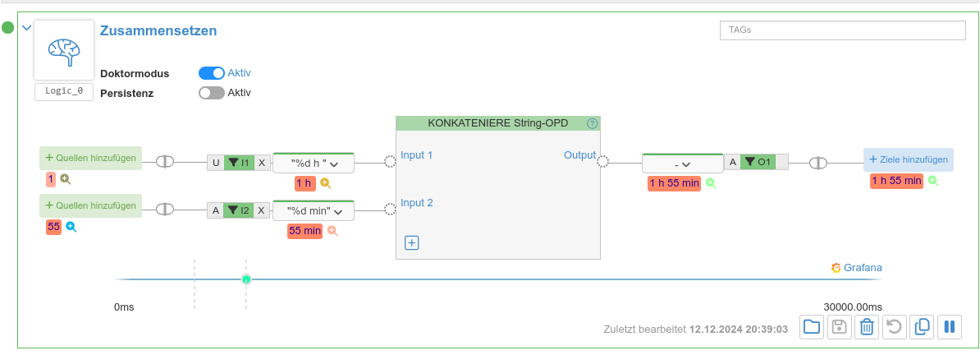Delete logic with the trash icon
Viewport: 980px width, 355px height.
point(866,327)
